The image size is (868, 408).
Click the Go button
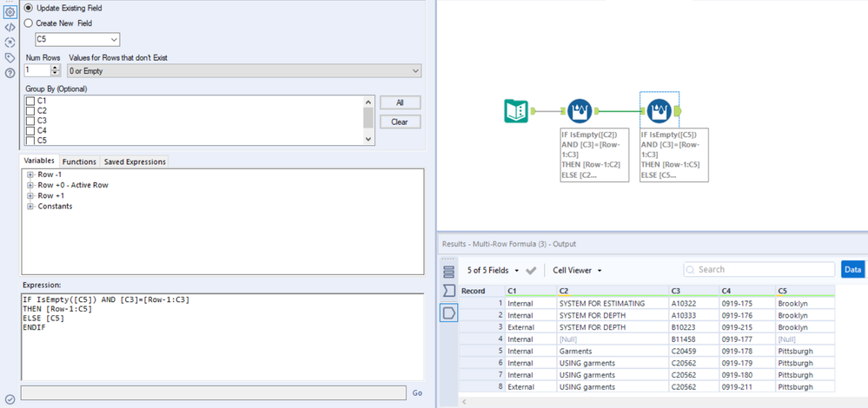pyautogui.click(x=417, y=393)
